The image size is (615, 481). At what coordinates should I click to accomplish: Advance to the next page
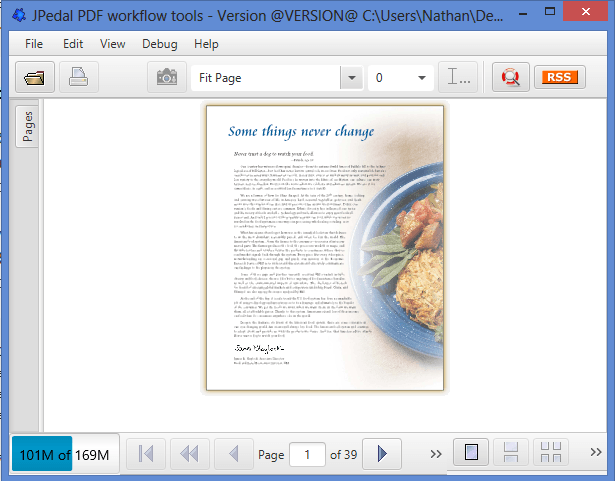point(381,454)
